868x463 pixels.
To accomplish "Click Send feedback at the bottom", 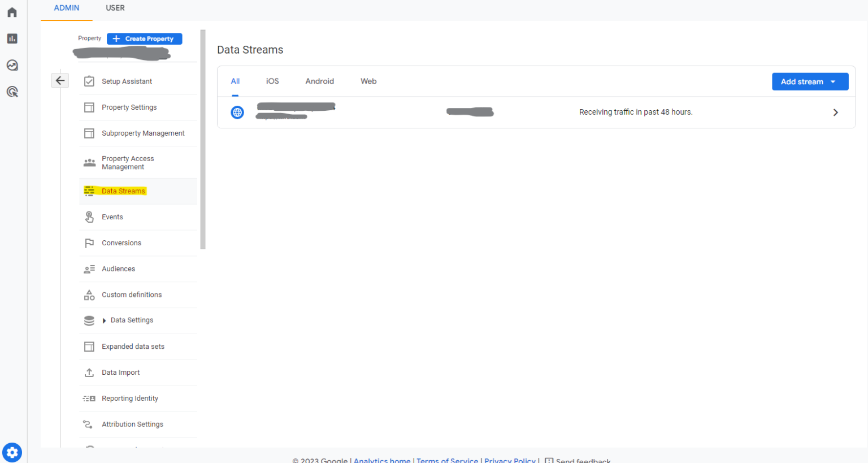I will coord(583,460).
